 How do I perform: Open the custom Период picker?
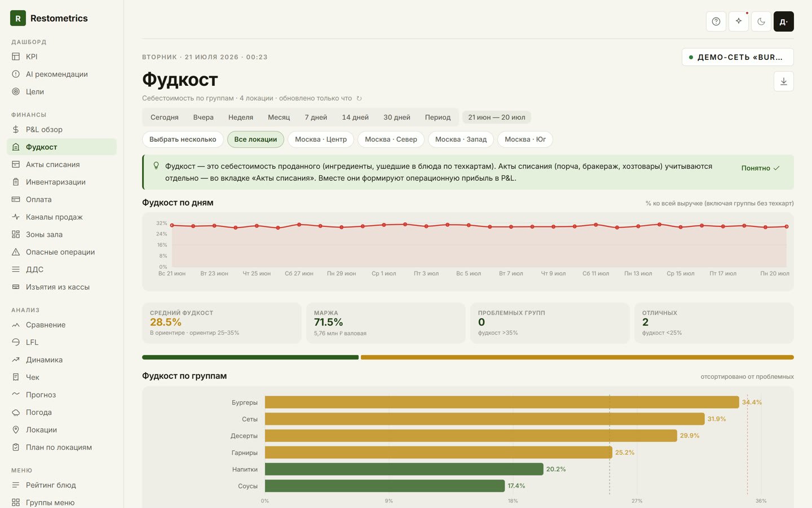point(438,117)
